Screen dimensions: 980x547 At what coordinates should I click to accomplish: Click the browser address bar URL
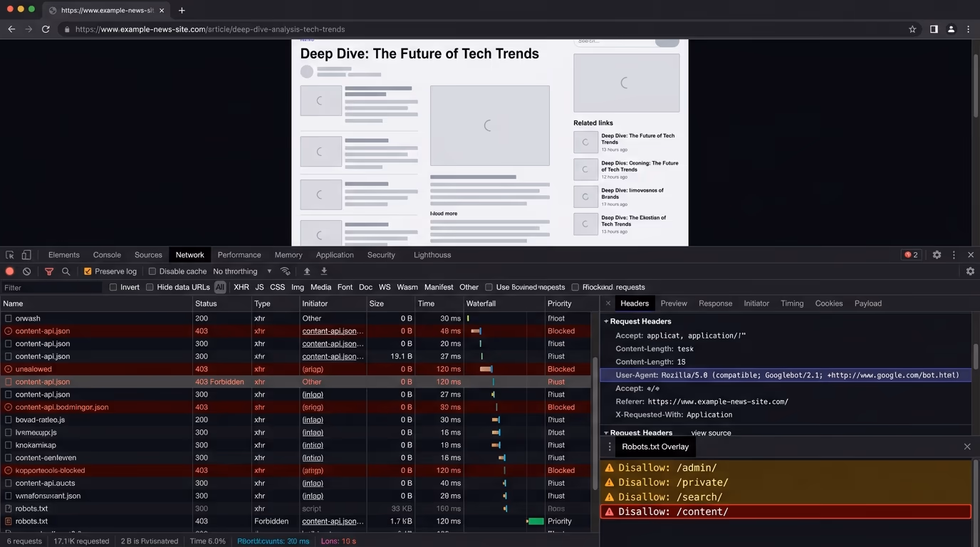[x=209, y=29]
